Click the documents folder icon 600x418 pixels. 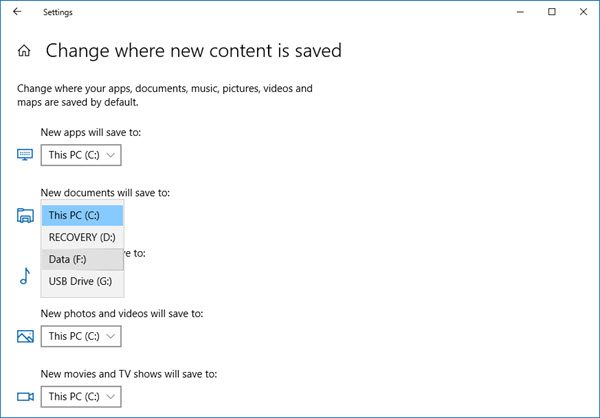[25, 215]
